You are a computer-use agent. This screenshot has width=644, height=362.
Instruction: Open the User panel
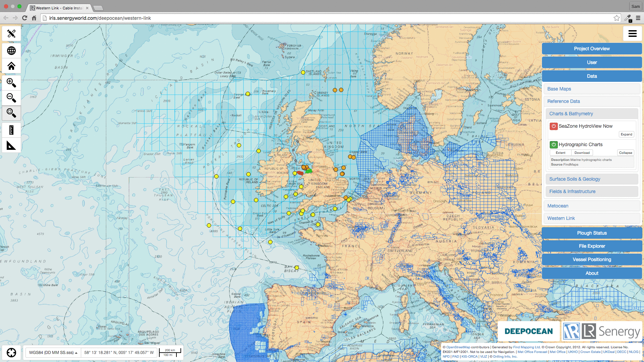(x=592, y=62)
